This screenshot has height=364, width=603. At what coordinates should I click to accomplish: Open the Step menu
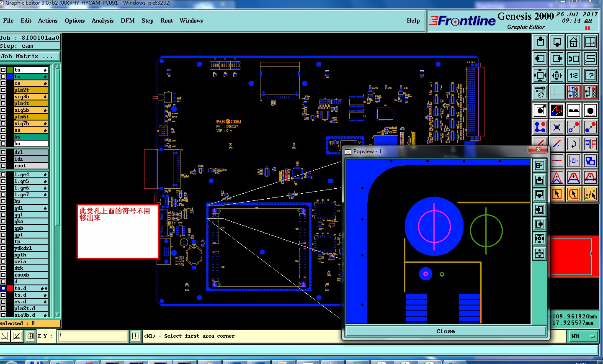pyautogui.click(x=147, y=21)
